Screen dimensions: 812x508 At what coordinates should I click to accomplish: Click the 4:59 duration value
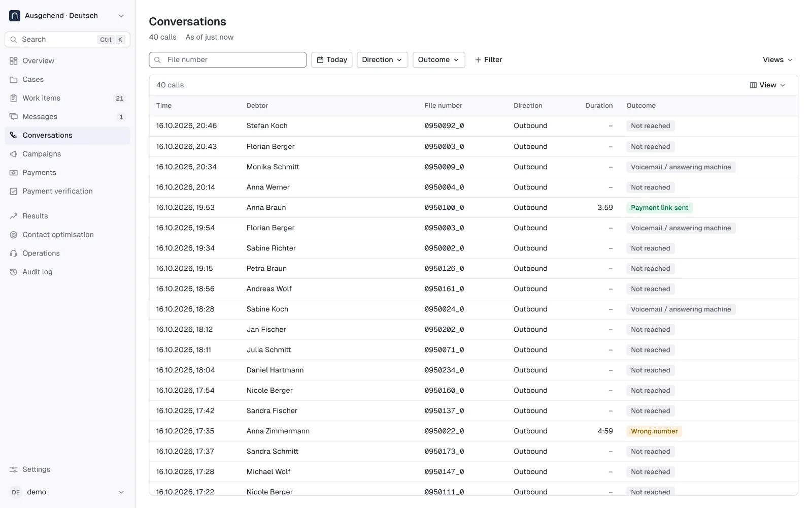click(x=605, y=431)
